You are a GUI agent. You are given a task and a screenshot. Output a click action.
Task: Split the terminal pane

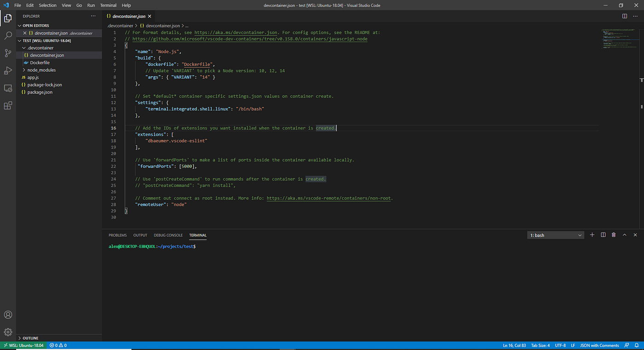coord(603,235)
